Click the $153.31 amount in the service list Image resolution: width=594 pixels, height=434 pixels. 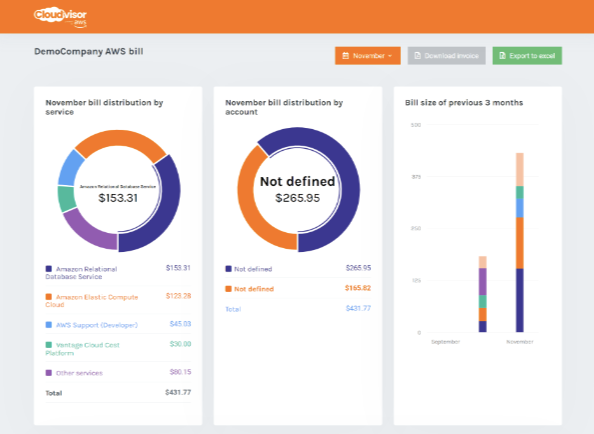178,268
